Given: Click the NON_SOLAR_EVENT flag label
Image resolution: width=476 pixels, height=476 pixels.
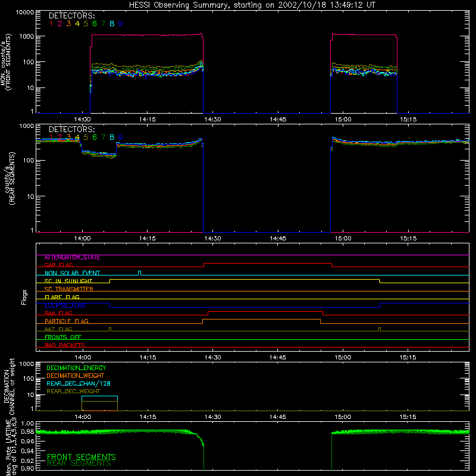Looking at the screenshot, I should pyautogui.click(x=72, y=273).
